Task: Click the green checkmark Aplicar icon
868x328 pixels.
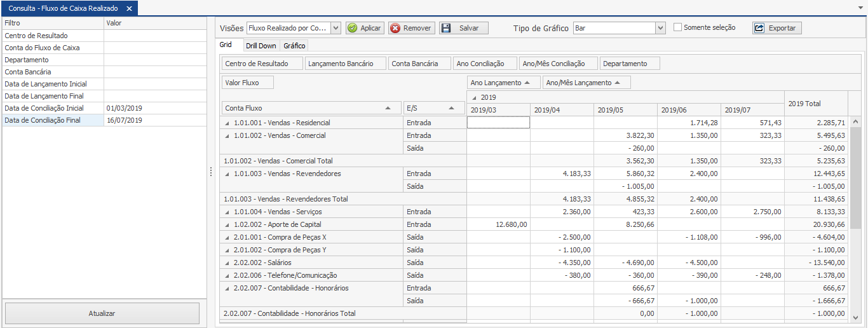Action: coord(353,29)
